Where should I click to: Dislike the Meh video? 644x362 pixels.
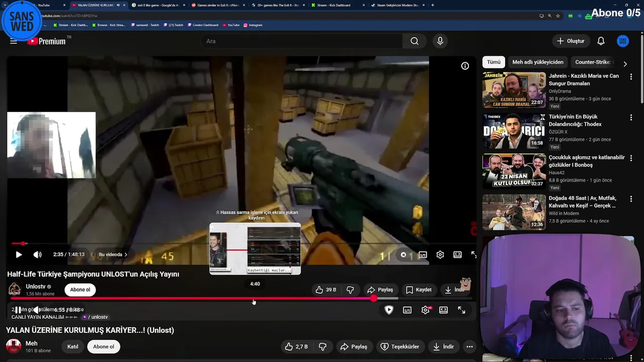tap(323, 347)
